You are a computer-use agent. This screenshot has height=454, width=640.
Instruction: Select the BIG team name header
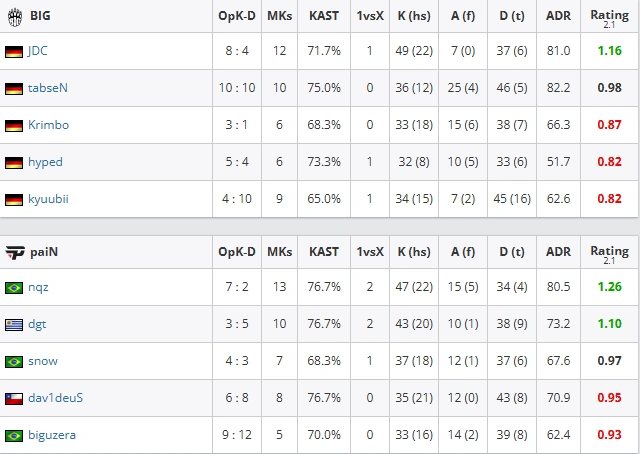pos(40,16)
